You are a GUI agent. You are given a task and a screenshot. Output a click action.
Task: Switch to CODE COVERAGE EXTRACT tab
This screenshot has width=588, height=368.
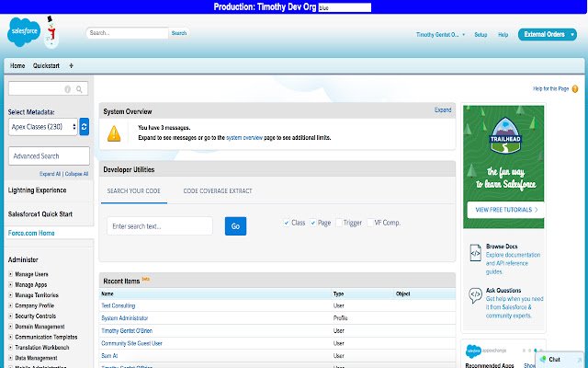(x=218, y=191)
